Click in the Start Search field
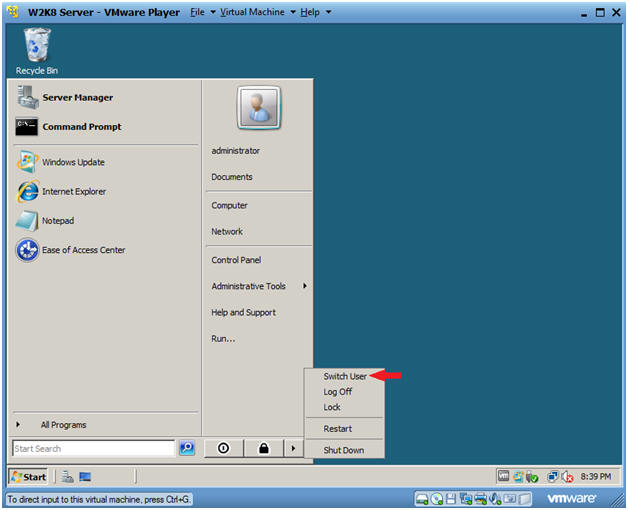The width and height of the screenshot is (628, 510). point(94,448)
